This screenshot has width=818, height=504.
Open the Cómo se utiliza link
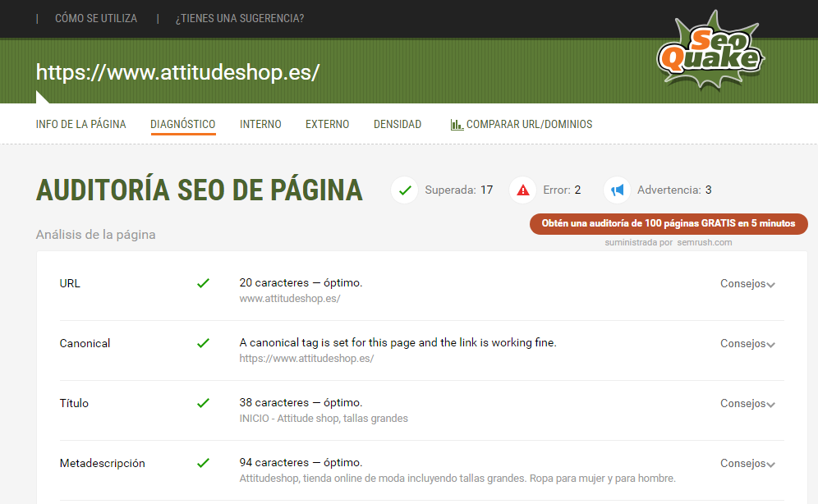96,19
